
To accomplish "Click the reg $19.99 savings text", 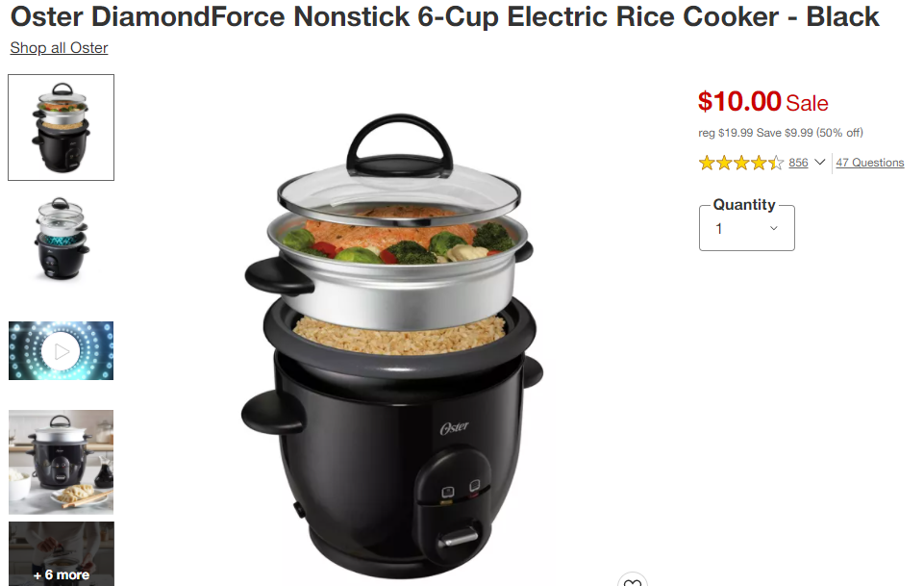I will 781,133.
